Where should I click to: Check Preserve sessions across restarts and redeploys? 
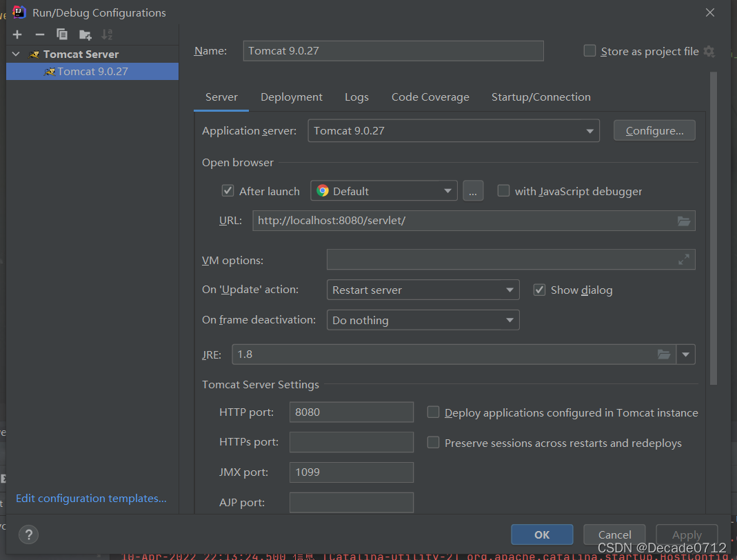(433, 443)
